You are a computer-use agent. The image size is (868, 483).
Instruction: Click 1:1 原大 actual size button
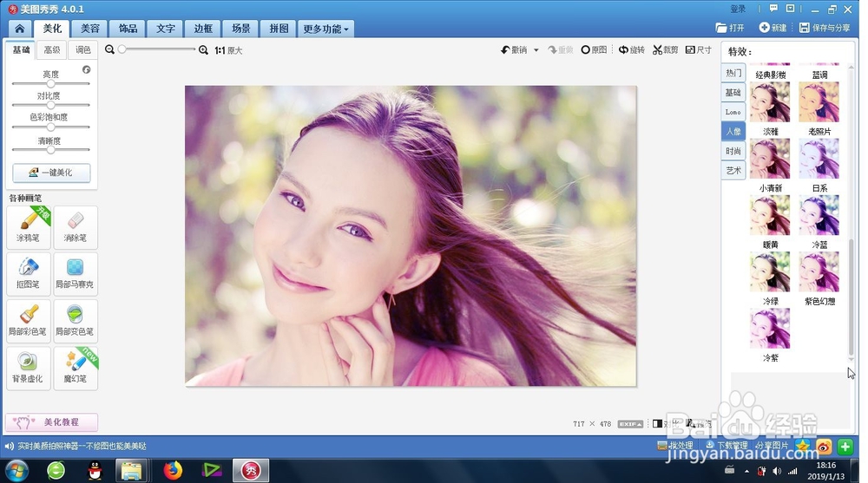[x=228, y=50]
